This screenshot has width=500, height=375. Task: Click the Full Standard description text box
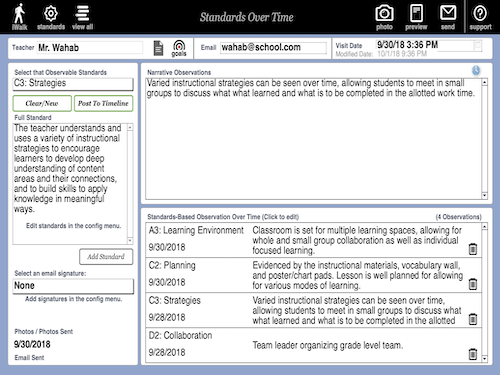coord(70,184)
